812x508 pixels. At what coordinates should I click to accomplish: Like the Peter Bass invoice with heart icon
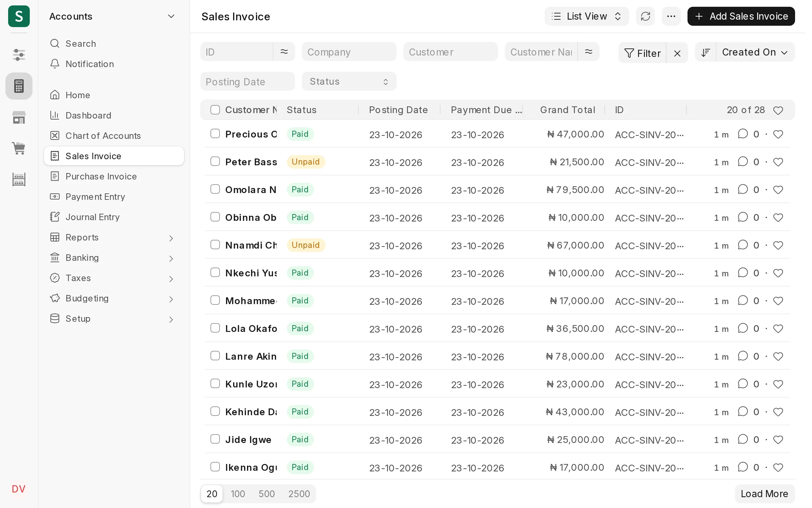(778, 162)
